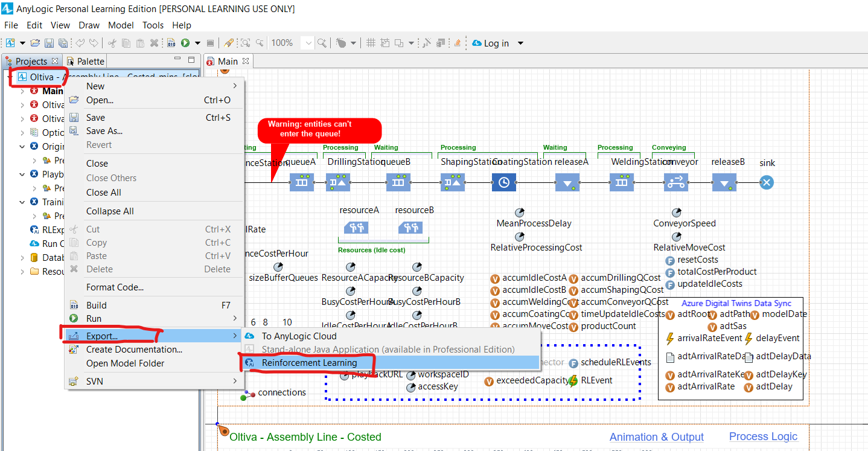Switch to the Palette tab
868x451 pixels.
tap(86, 61)
